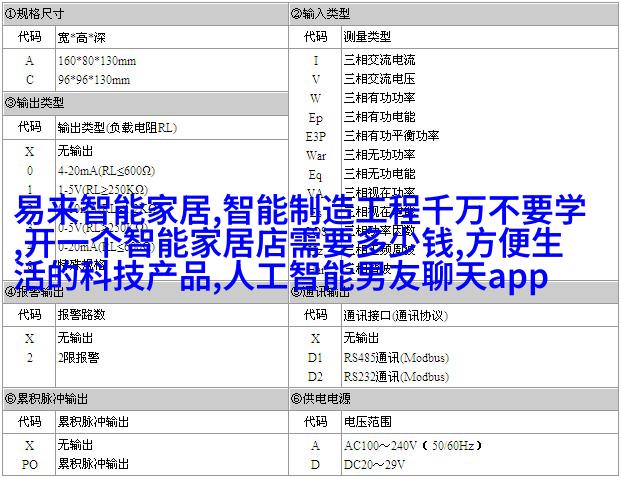
Task: Click the 报警路数 column header
Action: click(x=82, y=314)
